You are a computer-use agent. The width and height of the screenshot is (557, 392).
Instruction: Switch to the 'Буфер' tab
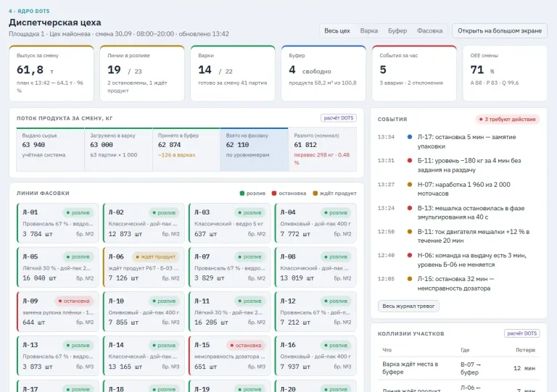397,31
